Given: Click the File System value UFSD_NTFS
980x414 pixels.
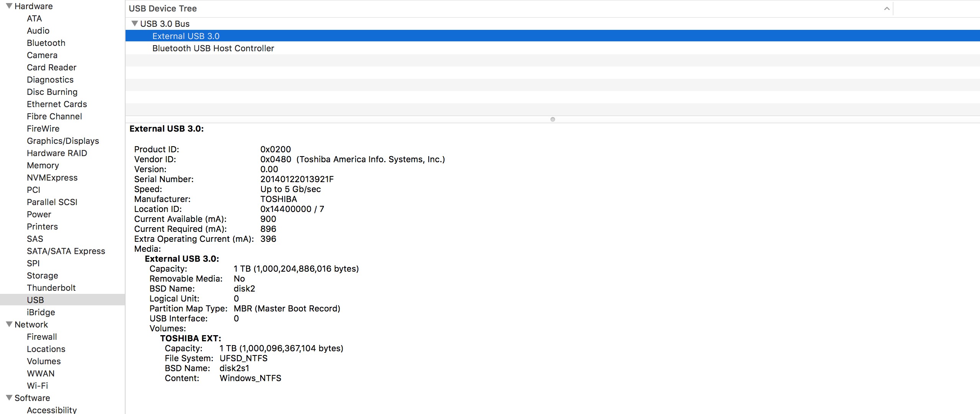Looking at the screenshot, I should pyautogui.click(x=243, y=358).
